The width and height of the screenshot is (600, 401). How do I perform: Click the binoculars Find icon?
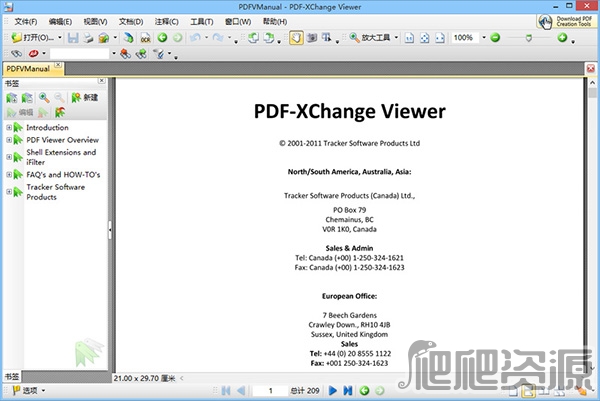16,53
